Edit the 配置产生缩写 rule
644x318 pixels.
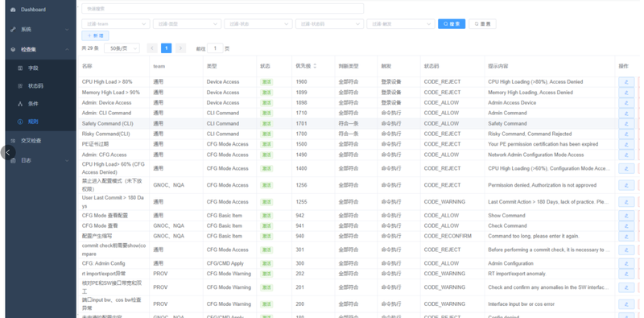pos(626,236)
